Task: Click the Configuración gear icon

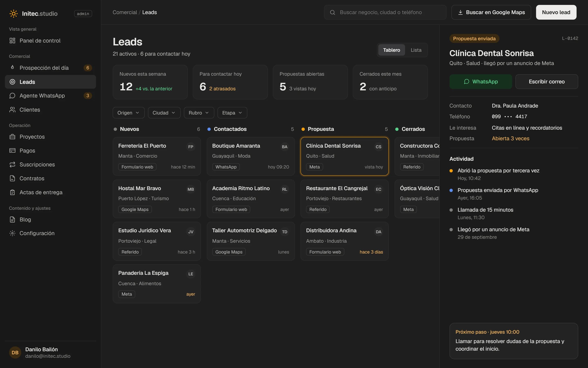Action: point(12,233)
